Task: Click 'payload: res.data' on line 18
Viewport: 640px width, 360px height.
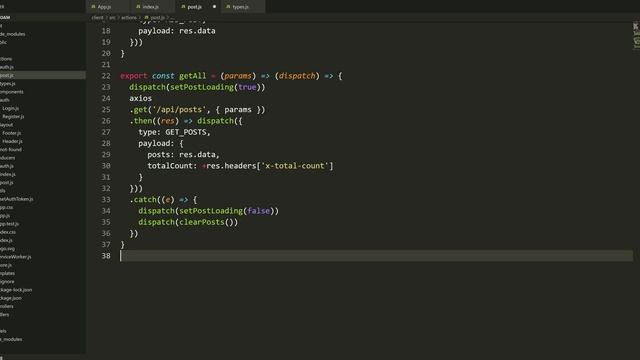Action: tap(177, 31)
